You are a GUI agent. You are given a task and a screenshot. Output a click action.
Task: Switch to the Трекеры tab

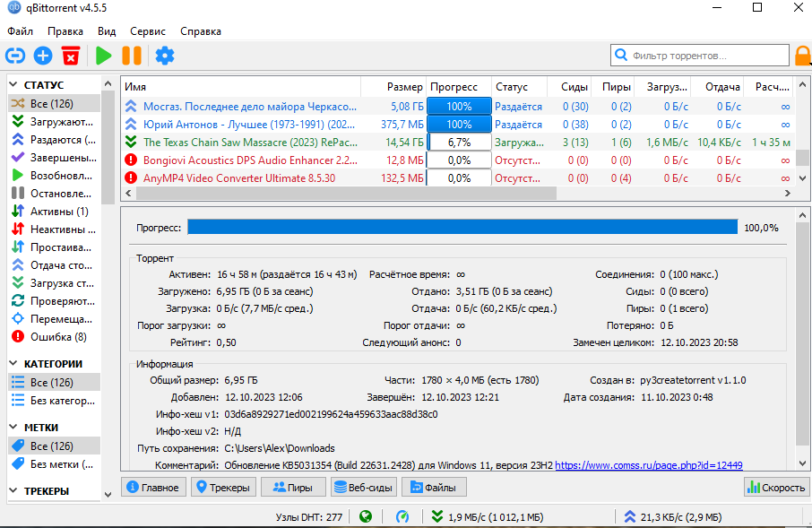[223, 487]
